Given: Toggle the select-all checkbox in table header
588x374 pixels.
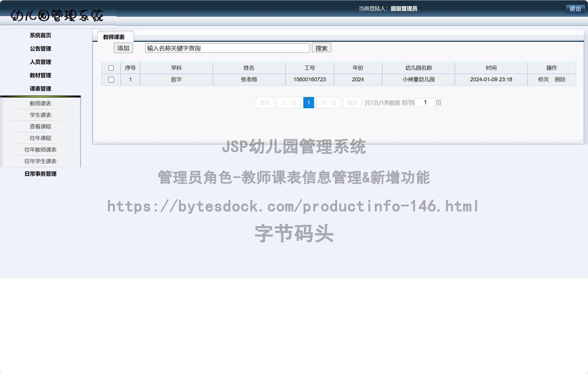Looking at the screenshot, I should [111, 68].
